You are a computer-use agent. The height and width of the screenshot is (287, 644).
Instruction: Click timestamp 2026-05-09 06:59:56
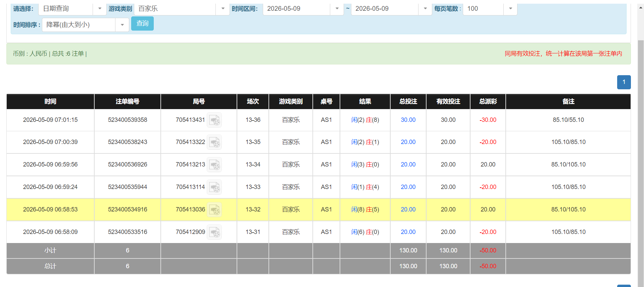pyautogui.click(x=50, y=164)
